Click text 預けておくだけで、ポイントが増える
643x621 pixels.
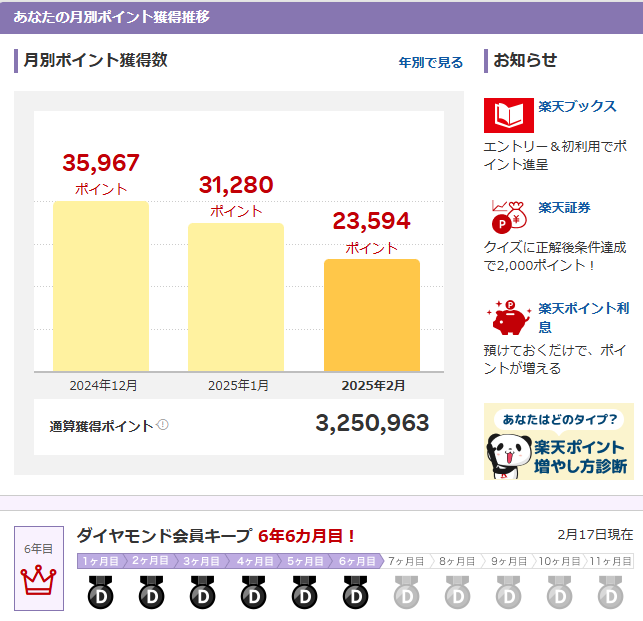555,359
